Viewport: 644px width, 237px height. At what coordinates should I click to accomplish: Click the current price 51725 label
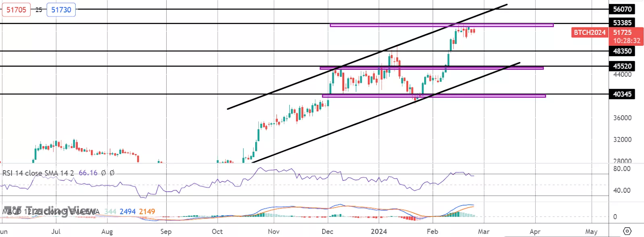[622, 33]
